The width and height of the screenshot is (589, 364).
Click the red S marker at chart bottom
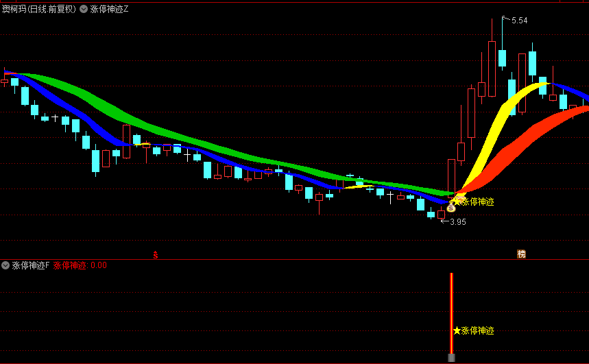click(x=156, y=255)
